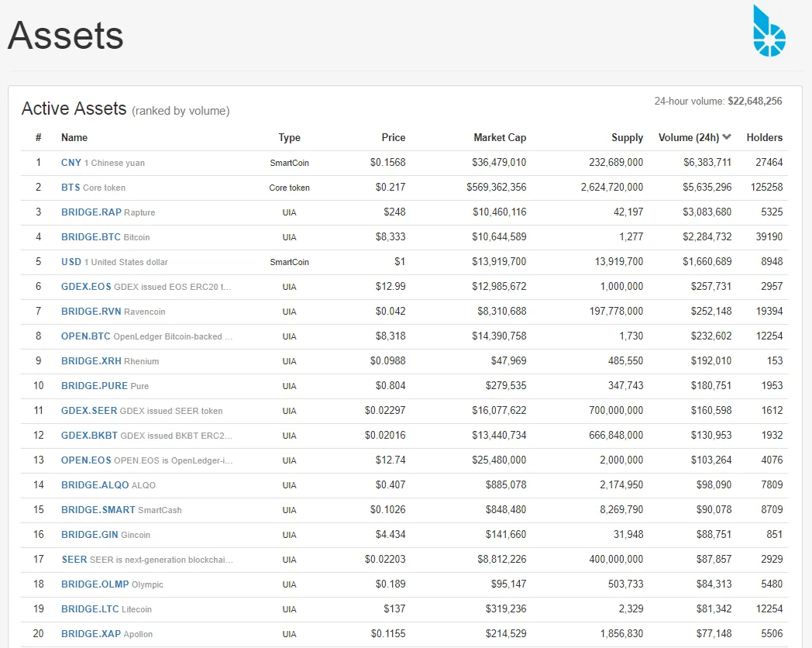Click CNY volume $6,383,711
The width and height of the screenshot is (812, 648).
pyautogui.click(x=707, y=163)
